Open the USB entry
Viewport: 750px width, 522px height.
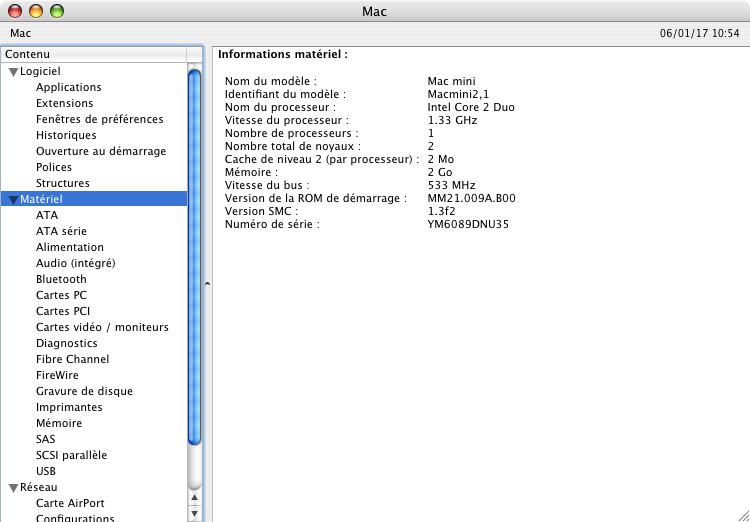point(46,471)
